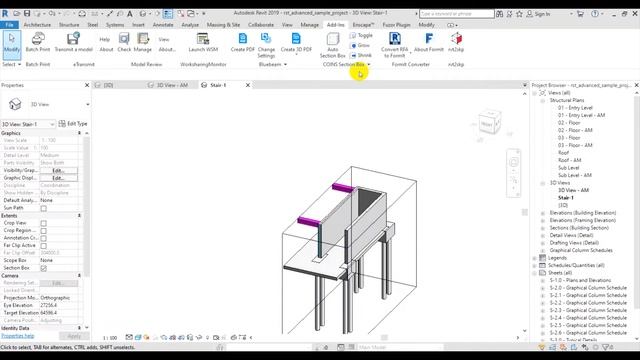Open the Properties help link

[x=18, y=336]
